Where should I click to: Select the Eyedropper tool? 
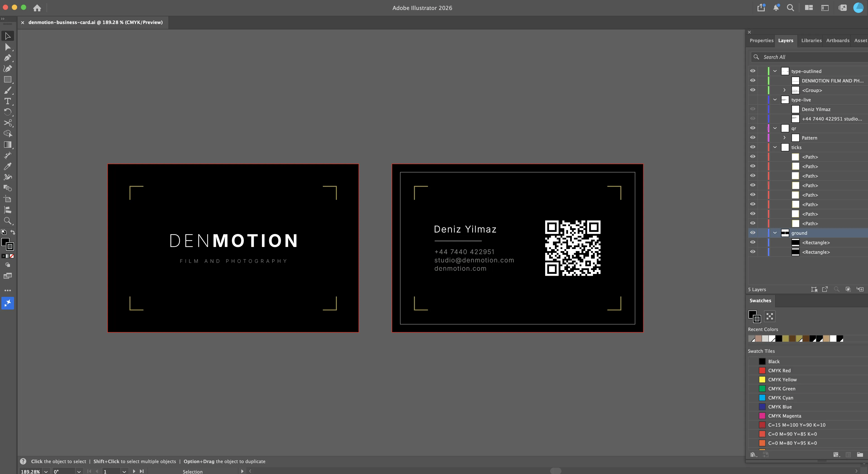click(x=7, y=166)
